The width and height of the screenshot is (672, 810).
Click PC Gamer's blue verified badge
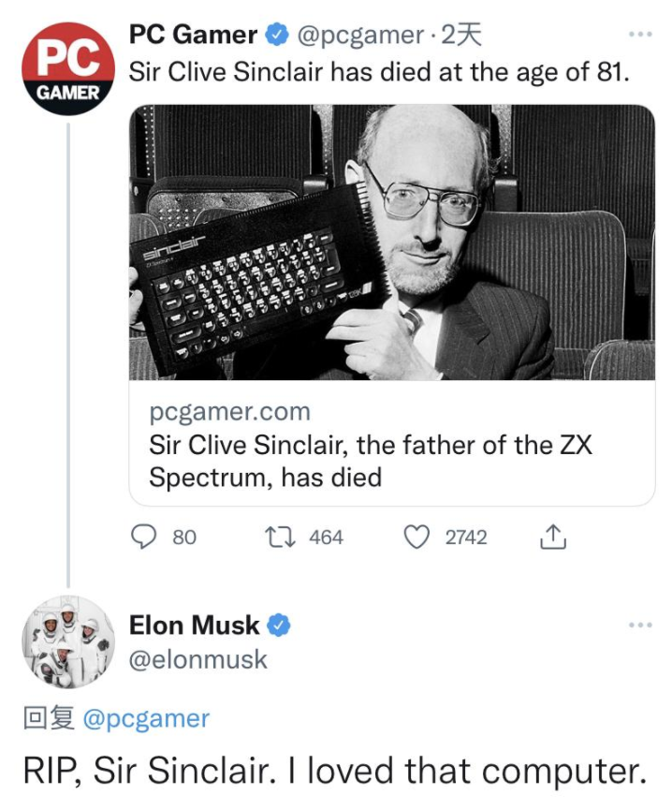[277, 36]
